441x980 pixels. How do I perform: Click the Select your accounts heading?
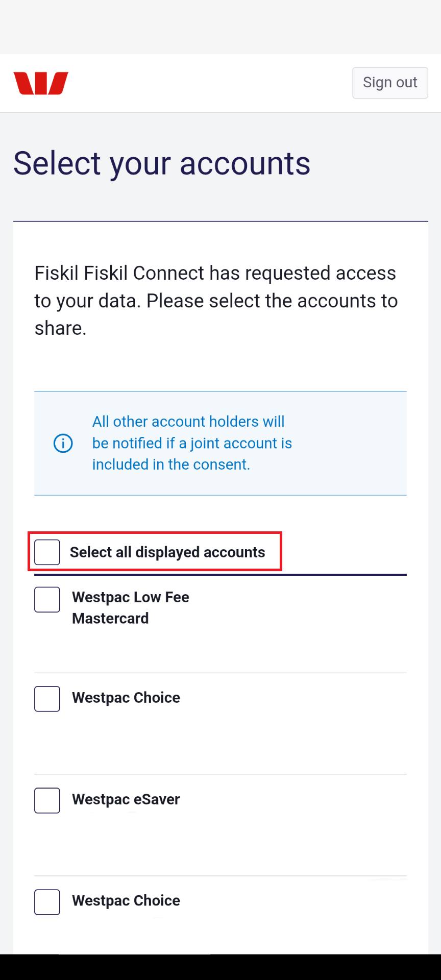click(162, 163)
